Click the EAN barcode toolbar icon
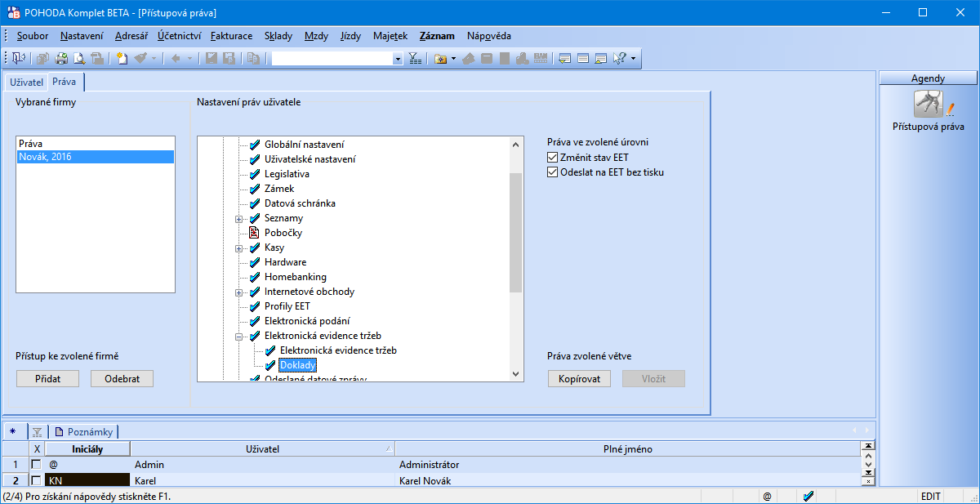Screen dimensions: 980x504 point(540,59)
